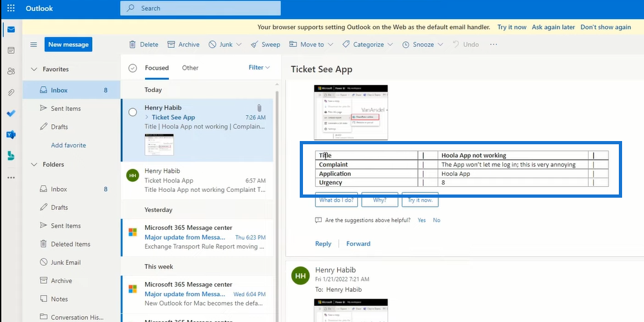Select Junk Email folder
The image size is (644, 322).
pyautogui.click(x=72, y=263)
